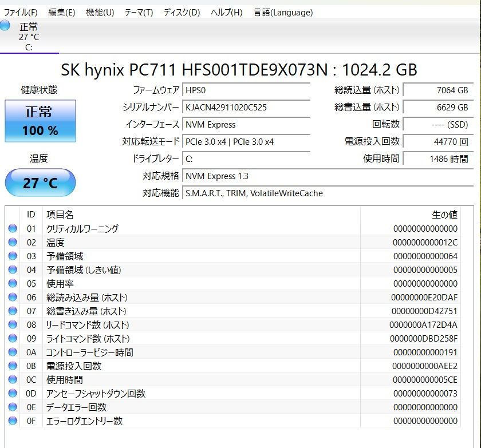Click status icon of row 0F エラーログエントリー数
The height and width of the screenshot is (448, 481).
(13, 421)
